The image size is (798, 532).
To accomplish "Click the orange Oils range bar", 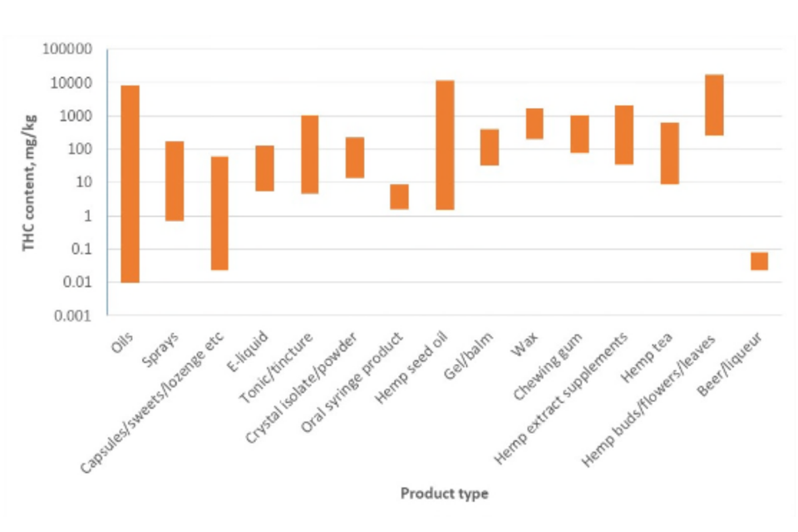I will coord(130,184).
